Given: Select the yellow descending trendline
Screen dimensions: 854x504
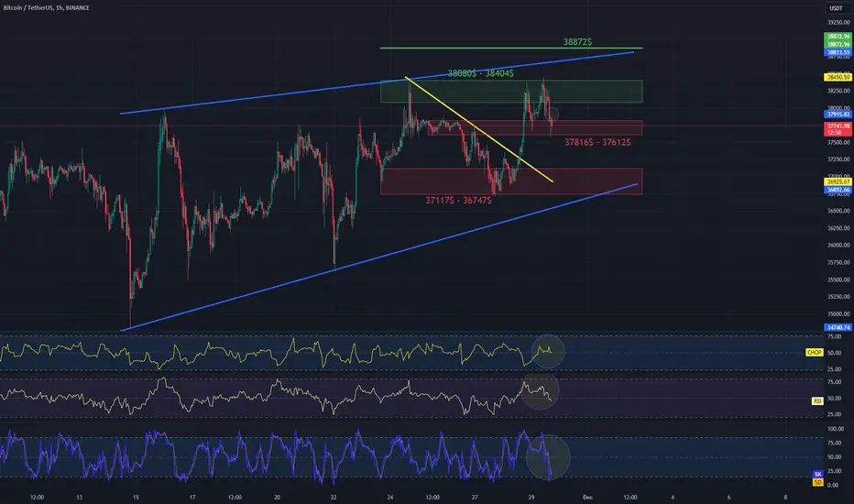Looking at the screenshot, I should 479,130.
